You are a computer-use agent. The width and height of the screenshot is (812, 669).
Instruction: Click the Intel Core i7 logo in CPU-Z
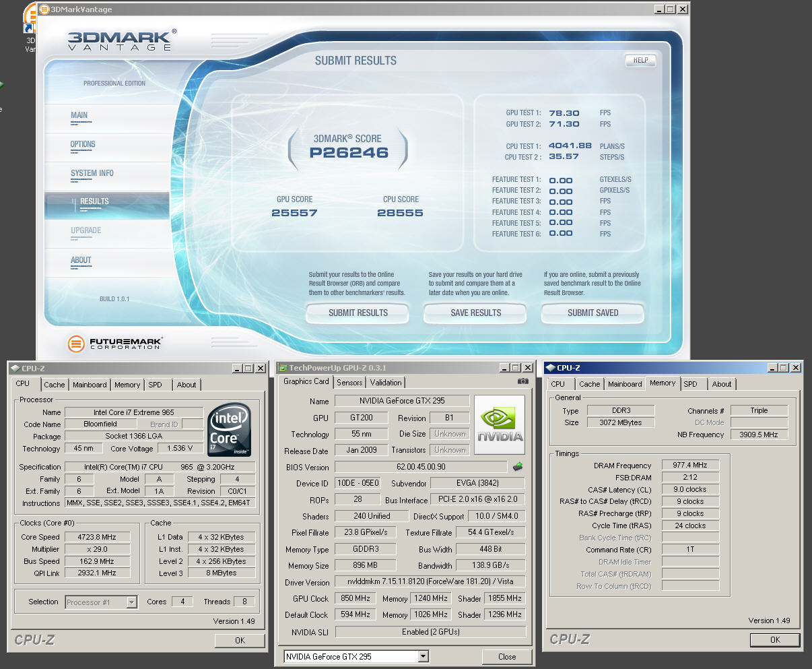[x=229, y=429]
